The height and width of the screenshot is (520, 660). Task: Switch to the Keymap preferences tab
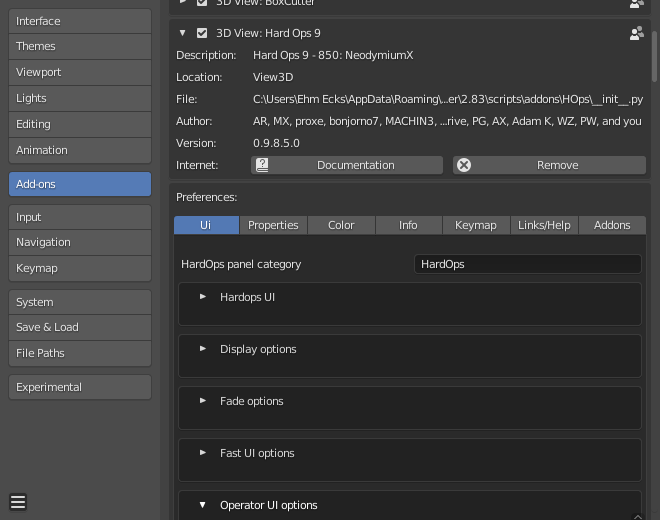(x=476, y=225)
